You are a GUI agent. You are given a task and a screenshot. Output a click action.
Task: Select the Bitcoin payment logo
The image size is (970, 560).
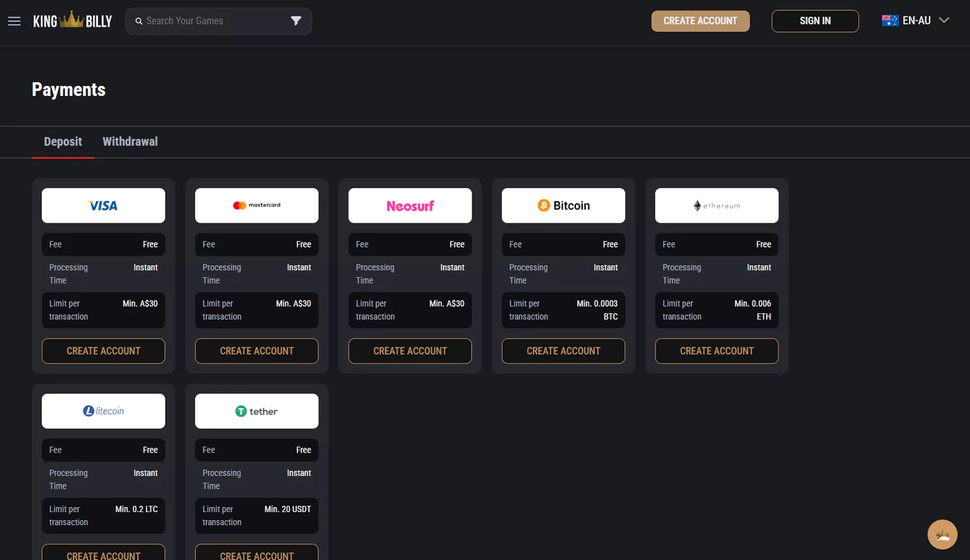coord(563,205)
